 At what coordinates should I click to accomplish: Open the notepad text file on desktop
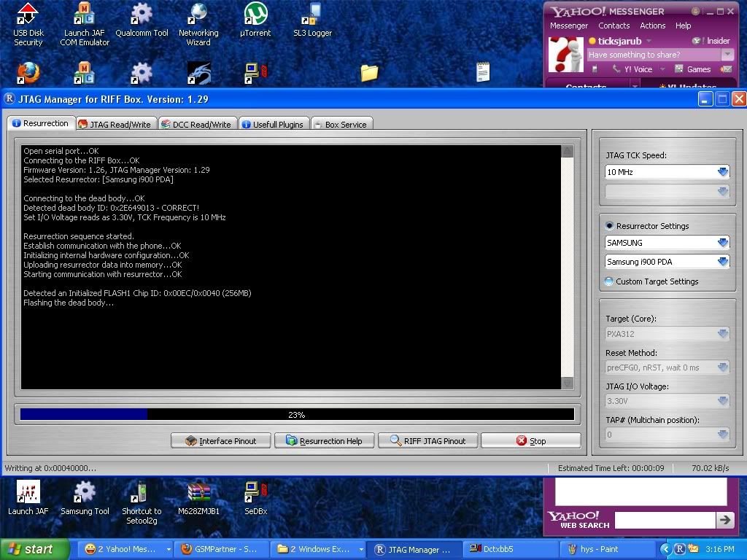coord(483,72)
